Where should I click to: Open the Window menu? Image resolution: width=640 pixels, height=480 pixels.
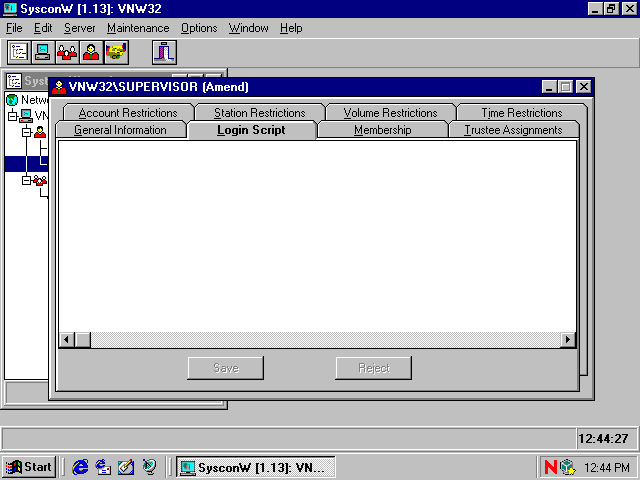(249, 28)
